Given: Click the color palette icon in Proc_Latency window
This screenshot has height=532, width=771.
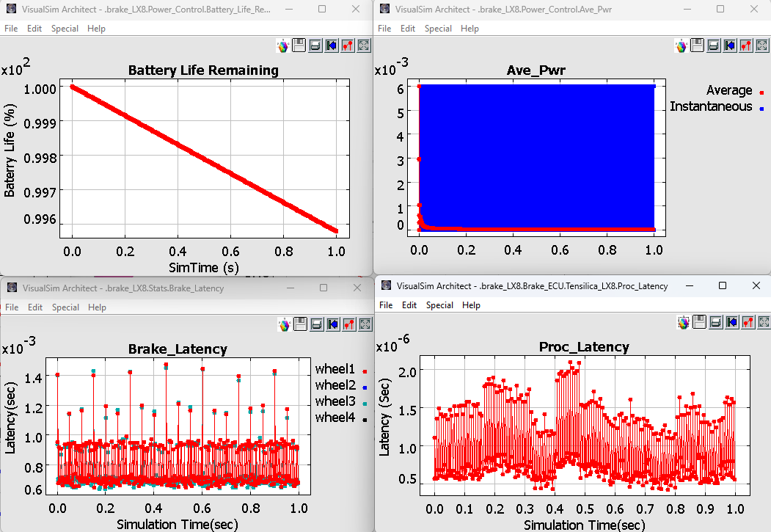Looking at the screenshot, I should pos(684,322).
